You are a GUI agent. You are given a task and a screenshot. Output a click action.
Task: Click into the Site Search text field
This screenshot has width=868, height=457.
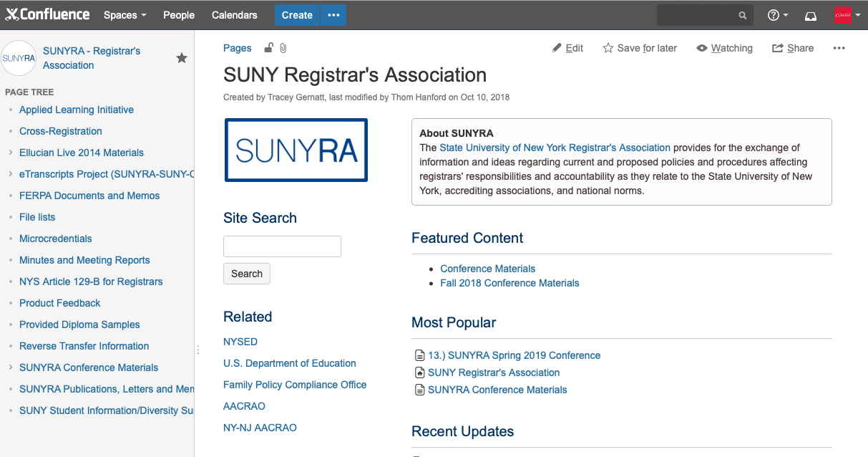[x=282, y=246]
